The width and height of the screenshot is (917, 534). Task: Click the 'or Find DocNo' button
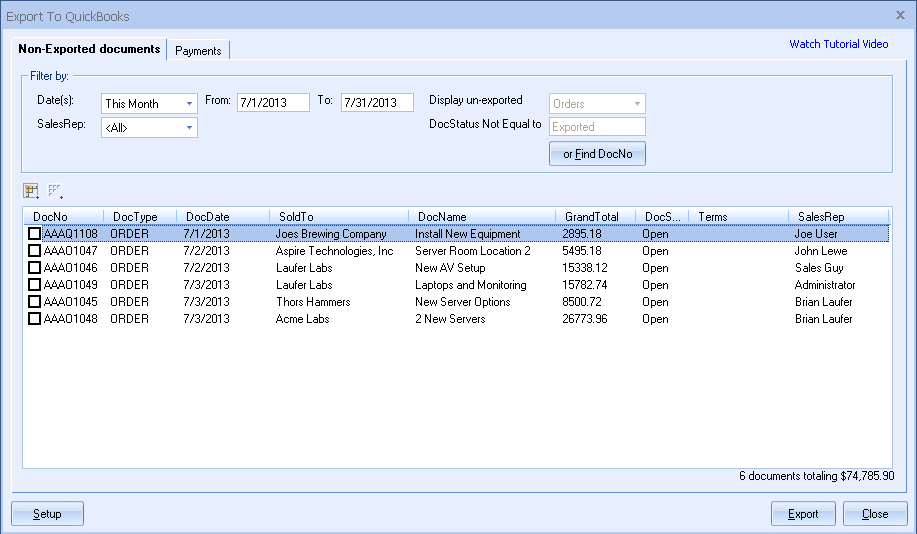tap(597, 154)
